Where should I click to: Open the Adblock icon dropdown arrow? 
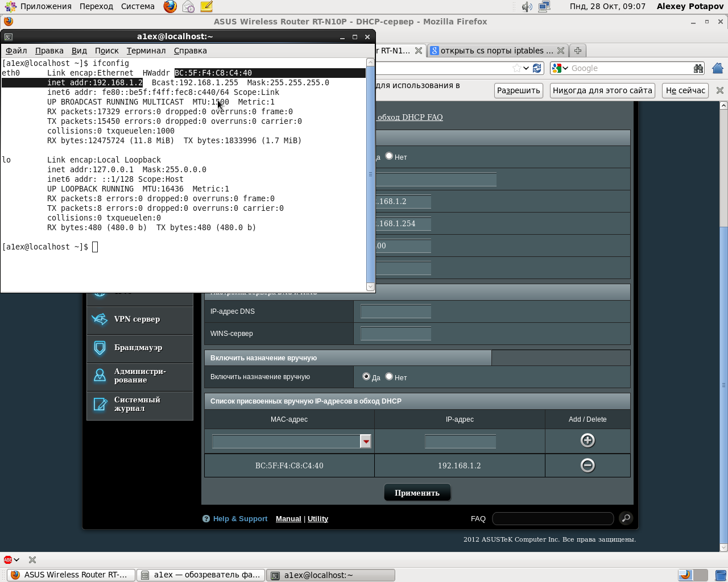(16, 560)
